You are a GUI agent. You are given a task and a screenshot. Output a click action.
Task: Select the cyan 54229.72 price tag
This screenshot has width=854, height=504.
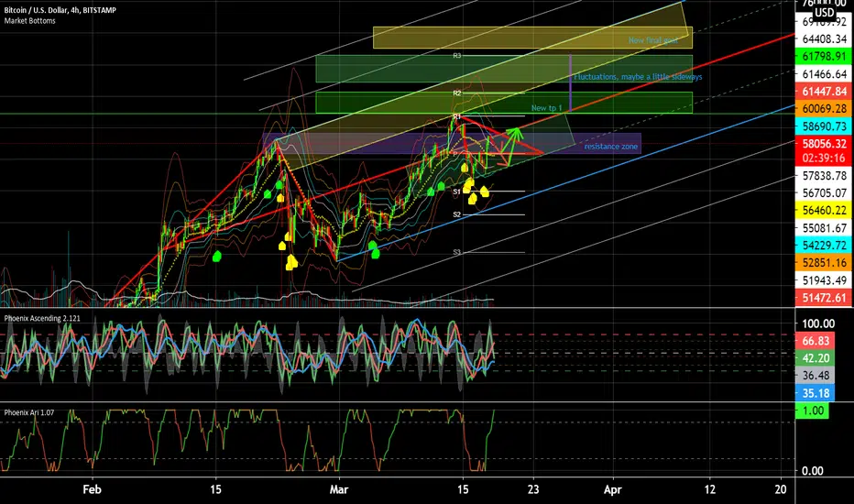[x=824, y=246]
